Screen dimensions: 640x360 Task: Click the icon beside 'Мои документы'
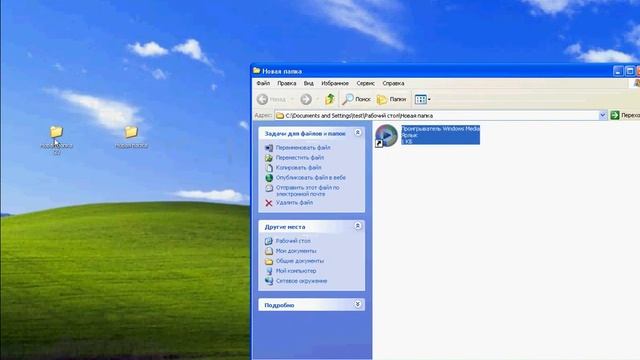(269, 251)
